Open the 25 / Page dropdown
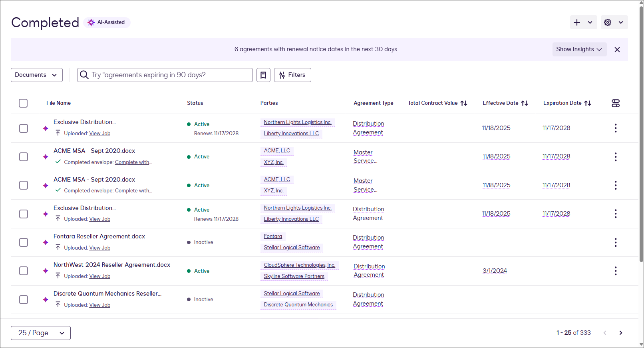Image resolution: width=644 pixels, height=348 pixels. tap(41, 333)
